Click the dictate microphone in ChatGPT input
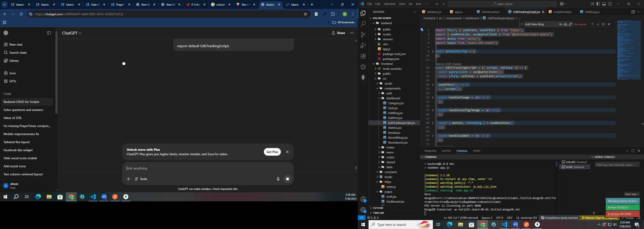 (278, 179)
